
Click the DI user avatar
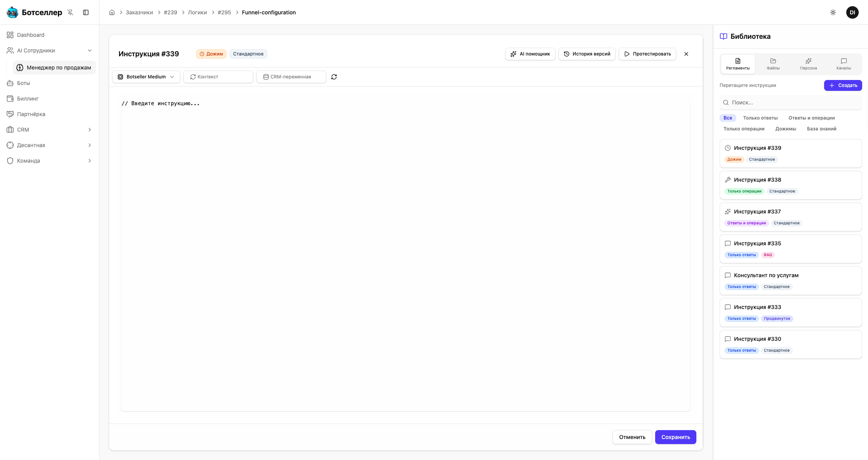pyautogui.click(x=852, y=12)
